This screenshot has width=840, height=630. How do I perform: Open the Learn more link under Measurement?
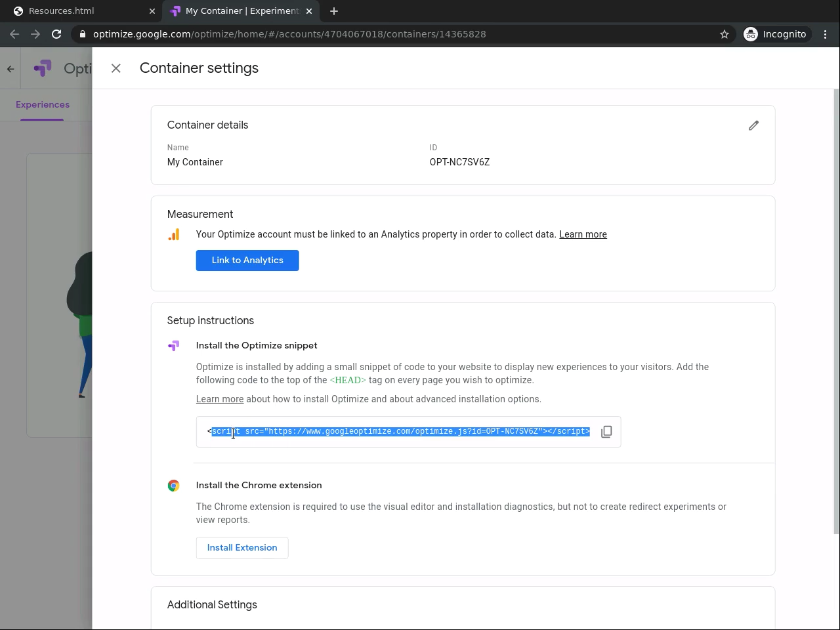[583, 234]
